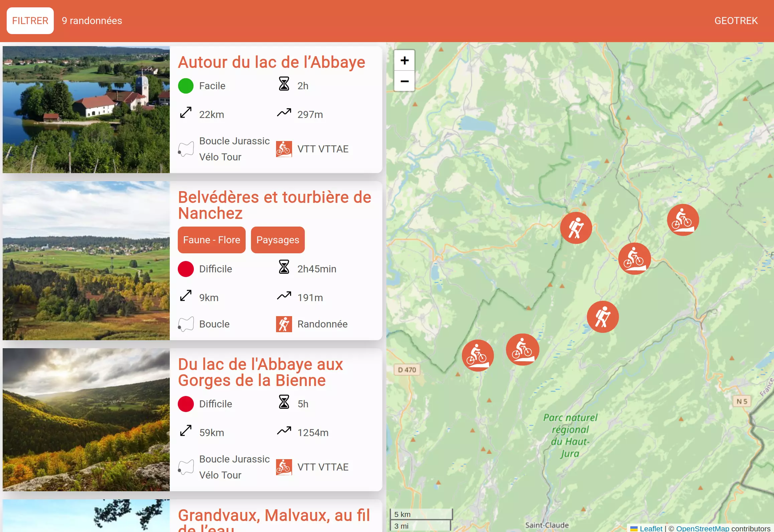The height and width of the screenshot is (532, 774).
Task: Click the green Facile difficulty dot
Action: click(186, 86)
